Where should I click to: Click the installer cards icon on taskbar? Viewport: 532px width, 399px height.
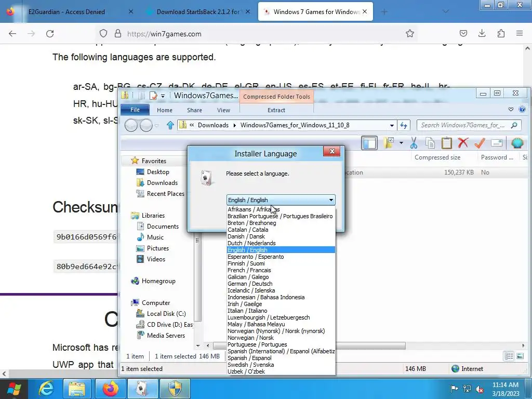coord(141,389)
